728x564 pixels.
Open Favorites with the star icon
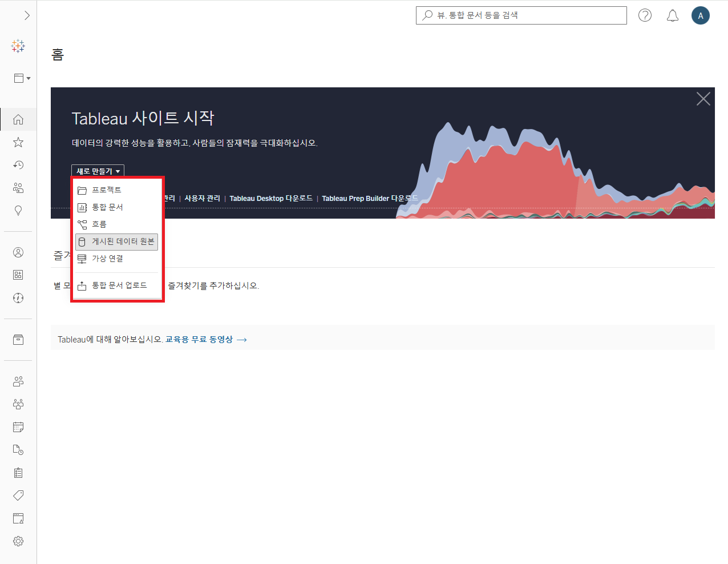18,142
